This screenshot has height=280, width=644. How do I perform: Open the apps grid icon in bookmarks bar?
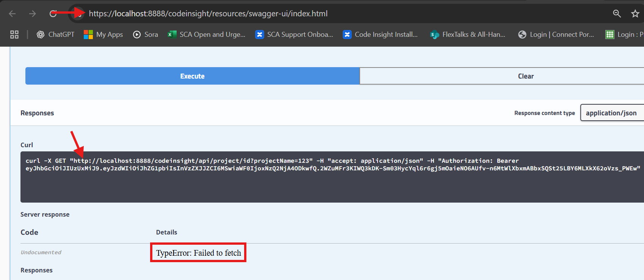(x=14, y=35)
